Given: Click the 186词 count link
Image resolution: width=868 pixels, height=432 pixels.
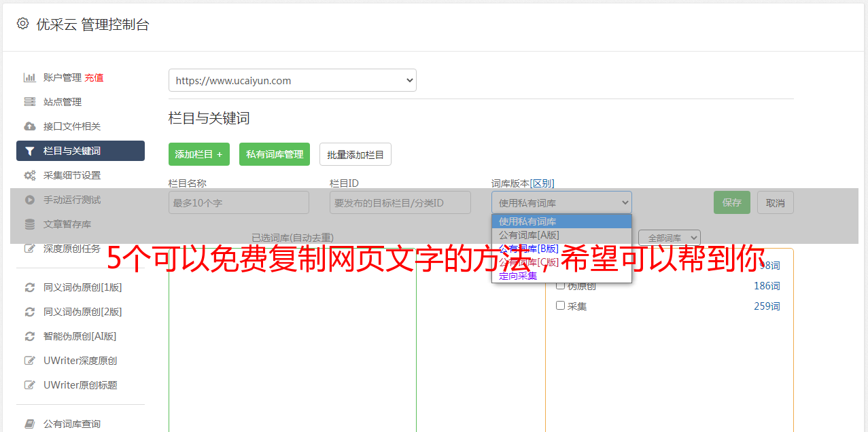Looking at the screenshot, I should [x=767, y=286].
